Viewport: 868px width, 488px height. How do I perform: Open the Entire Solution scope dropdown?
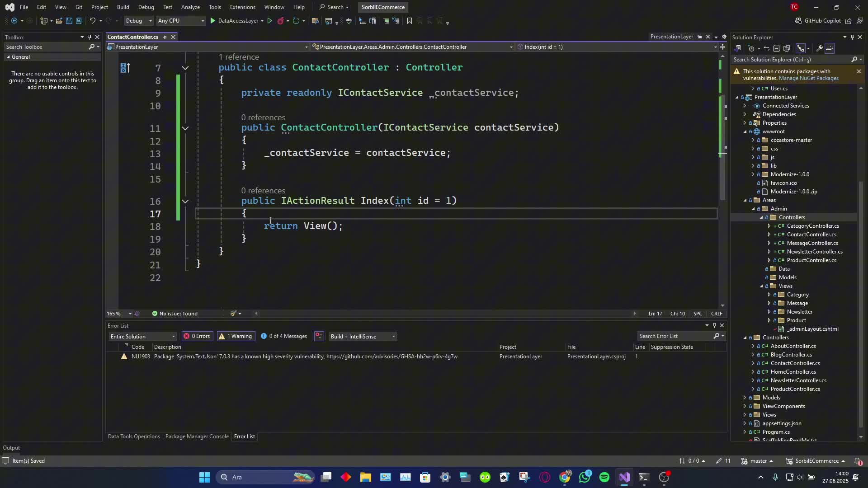tap(142, 337)
